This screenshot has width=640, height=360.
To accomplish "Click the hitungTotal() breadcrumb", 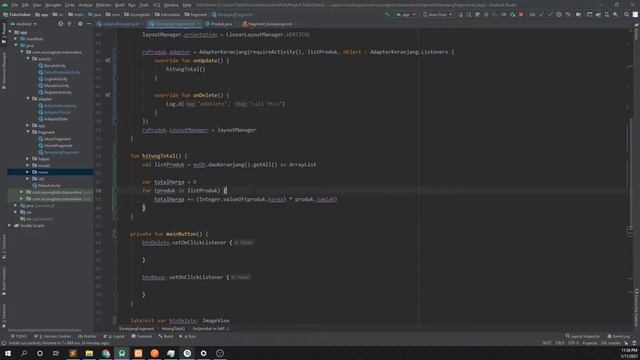I will click(x=173, y=329).
